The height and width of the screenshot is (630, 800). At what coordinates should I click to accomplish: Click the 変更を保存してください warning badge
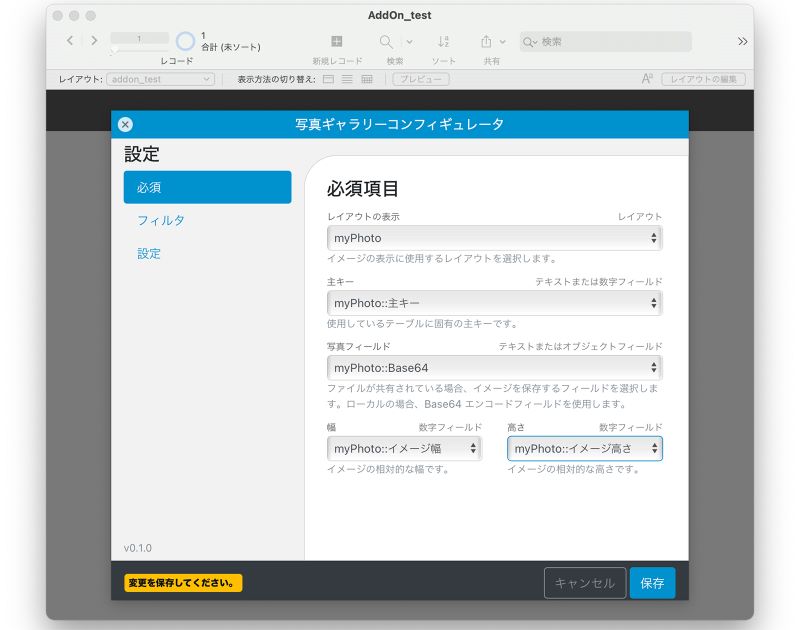(x=183, y=583)
